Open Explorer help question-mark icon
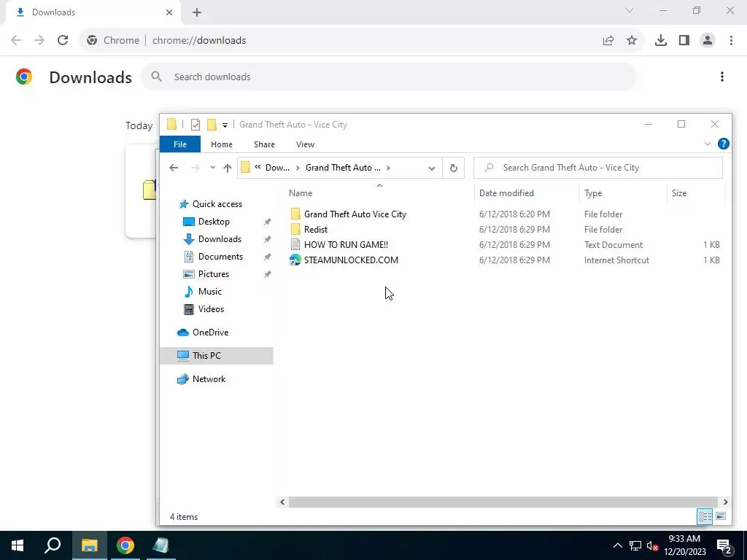This screenshot has height=560, width=747. coord(723,144)
